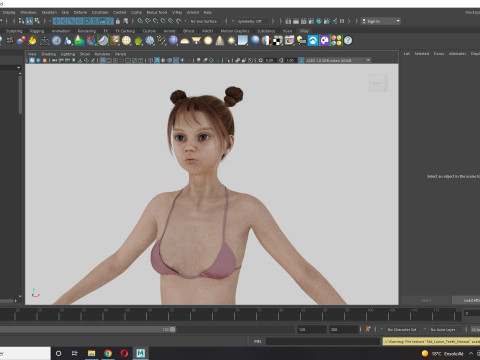Click the blue plane shelf icon
The width and height of the screenshot is (480, 360).
pos(243,41)
